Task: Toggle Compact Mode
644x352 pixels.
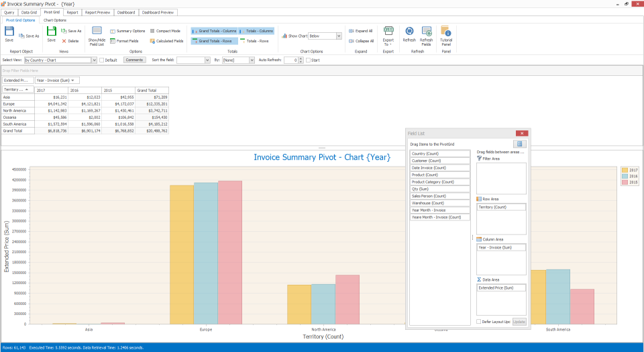Action: click(165, 31)
